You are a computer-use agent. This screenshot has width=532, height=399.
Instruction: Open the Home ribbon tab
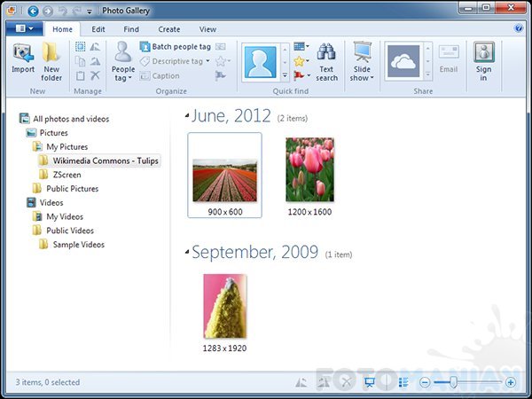tap(62, 29)
